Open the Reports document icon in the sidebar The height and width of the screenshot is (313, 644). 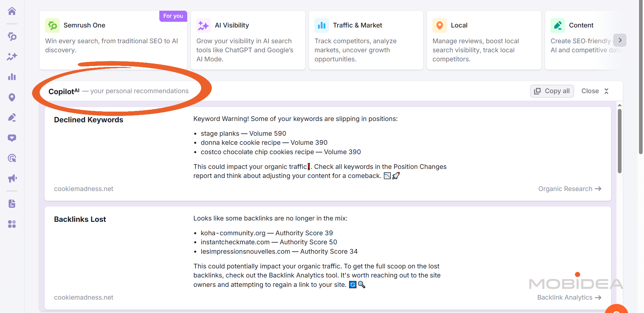(12, 203)
